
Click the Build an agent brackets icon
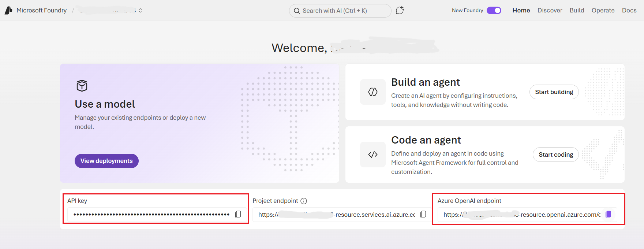[x=373, y=92]
